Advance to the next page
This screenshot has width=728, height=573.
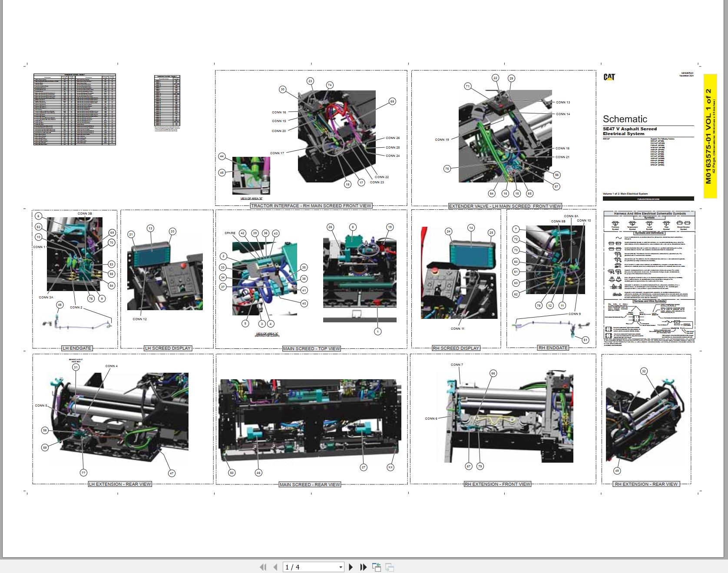click(x=351, y=567)
